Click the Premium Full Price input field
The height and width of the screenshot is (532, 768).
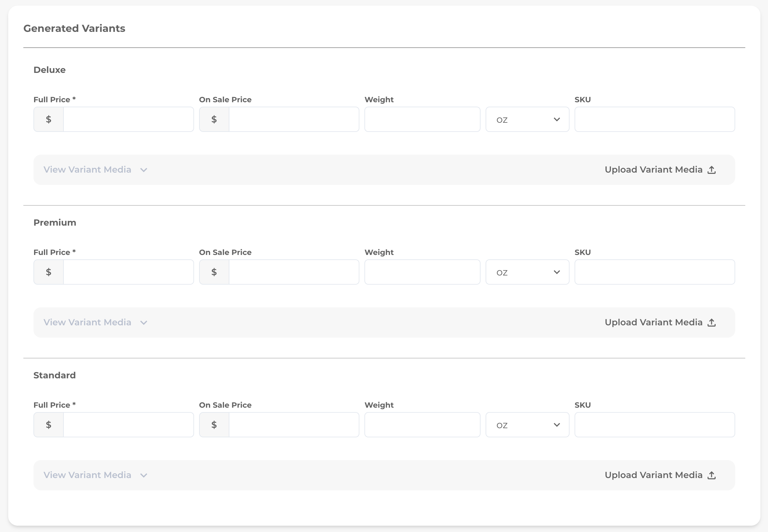pyautogui.click(x=128, y=272)
